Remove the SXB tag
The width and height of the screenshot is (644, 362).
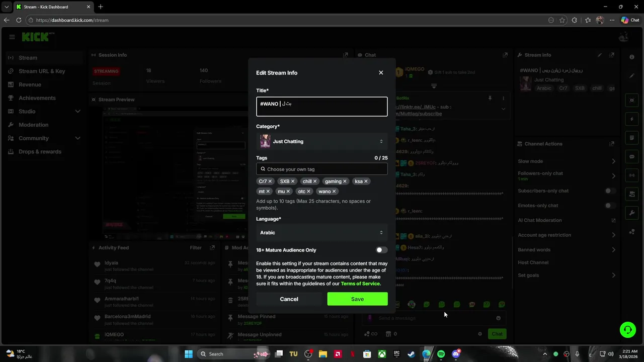[292, 182]
